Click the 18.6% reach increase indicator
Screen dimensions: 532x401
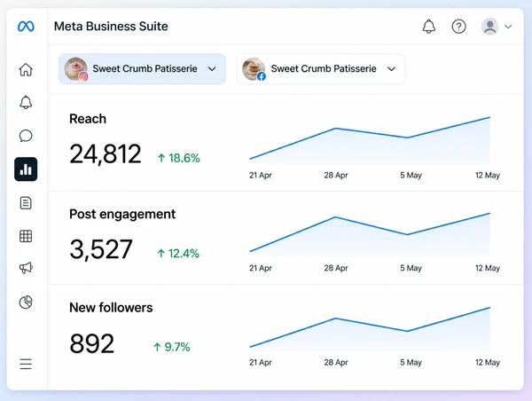pyautogui.click(x=179, y=158)
